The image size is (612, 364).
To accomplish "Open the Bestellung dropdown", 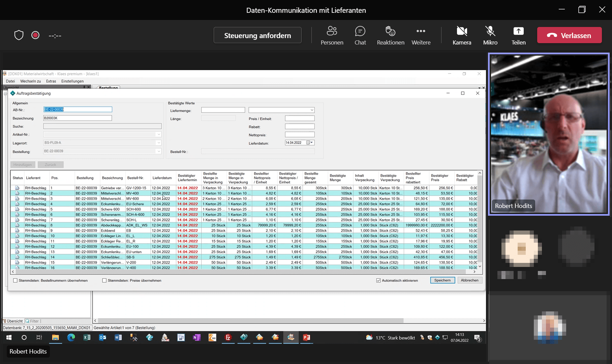I will pyautogui.click(x=159, y=151).
